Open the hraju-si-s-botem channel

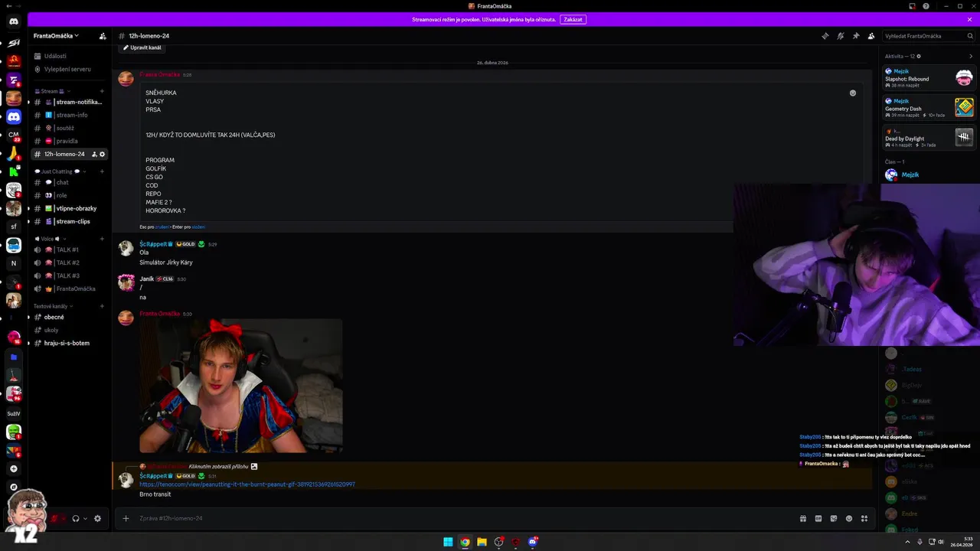(70, 343)
